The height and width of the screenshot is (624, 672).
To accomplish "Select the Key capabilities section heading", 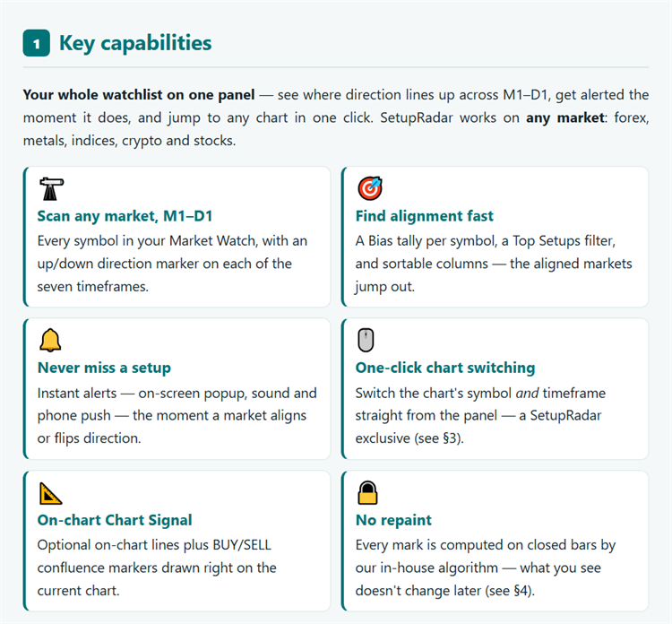I will pos(135,43).
